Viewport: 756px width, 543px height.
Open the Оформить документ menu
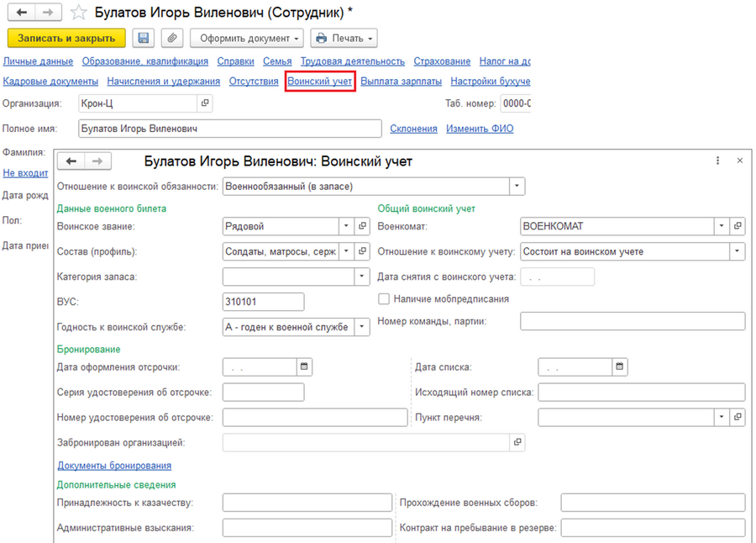click(x=247, y=38)
